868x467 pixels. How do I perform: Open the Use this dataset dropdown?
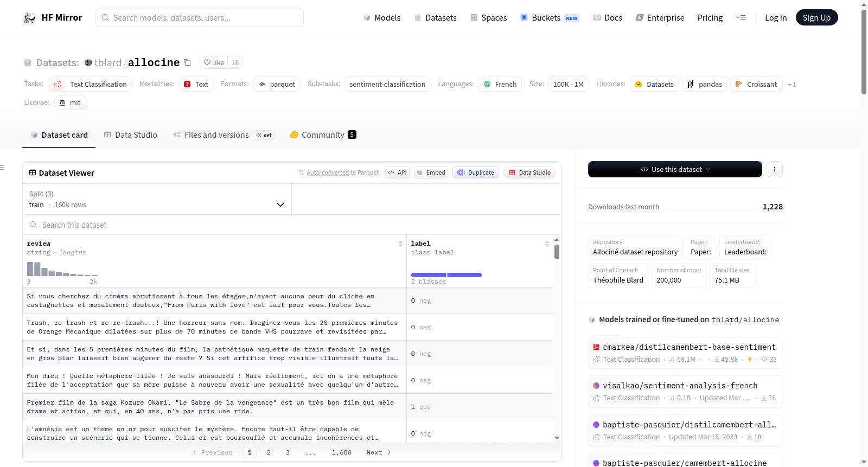[675, 169]
